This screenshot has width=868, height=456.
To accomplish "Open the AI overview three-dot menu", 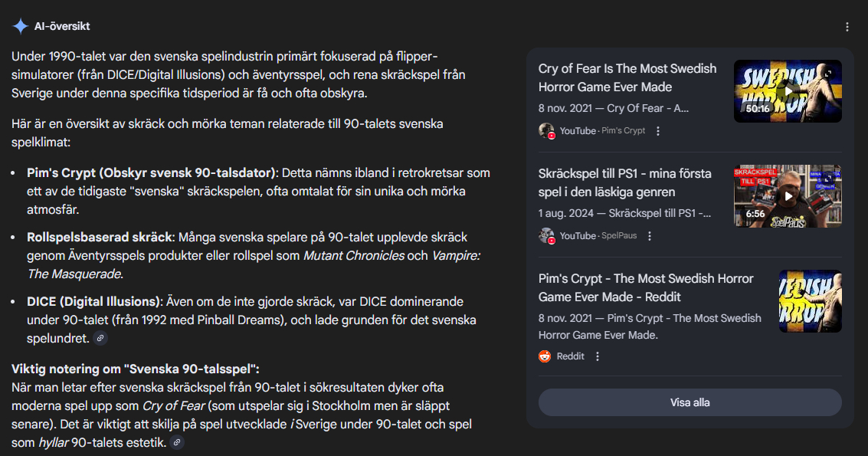I will click(847, 27).
